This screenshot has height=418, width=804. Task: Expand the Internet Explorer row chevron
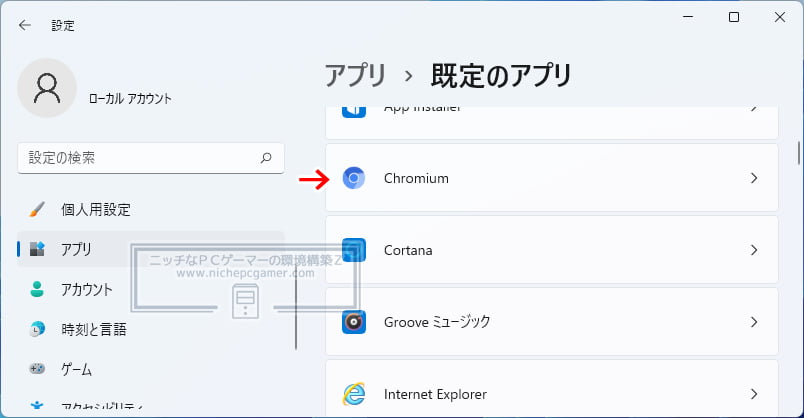754,394
